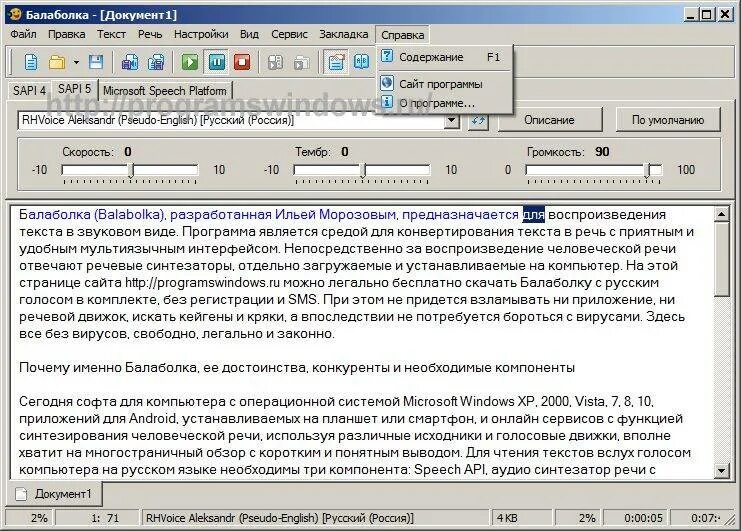The height and width of the screenshot is (531, 741).
Task: Select О программе... menu entry
Action: pyautogui.click(x=445, y=103)
